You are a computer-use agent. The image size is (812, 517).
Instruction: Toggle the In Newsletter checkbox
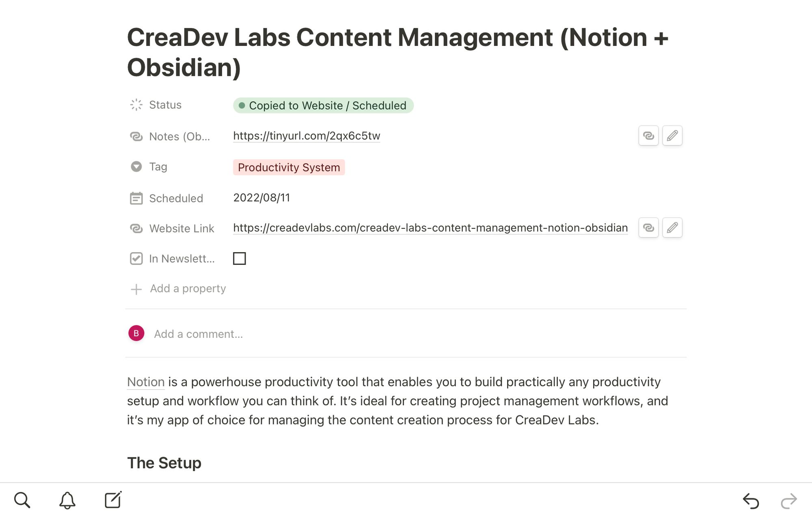[x=240, y=258]
